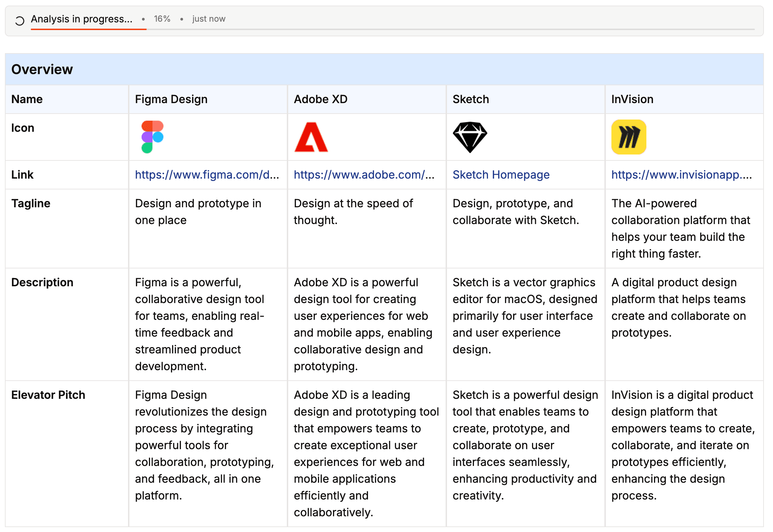Click the loading spinner icon

(20, 21)
